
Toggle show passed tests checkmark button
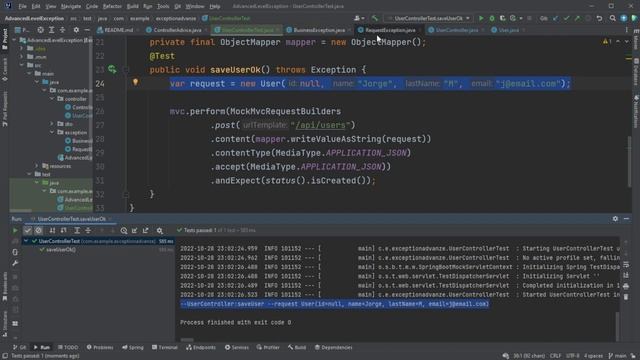tap(28, 231)
